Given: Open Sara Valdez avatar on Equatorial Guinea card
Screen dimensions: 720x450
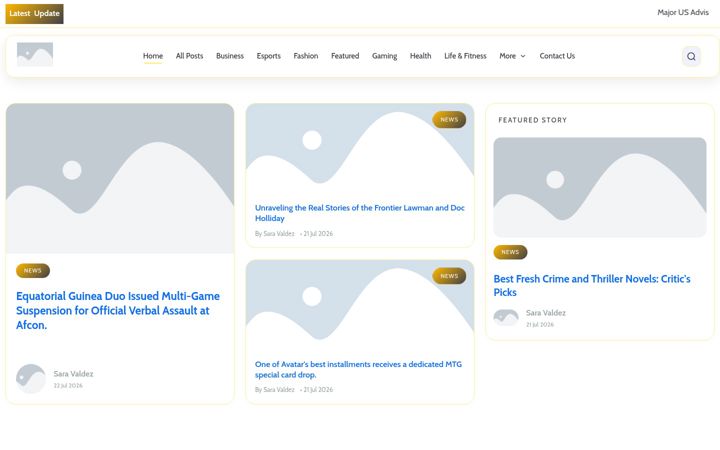Looking at the screenshot, I should pos(31,379).
